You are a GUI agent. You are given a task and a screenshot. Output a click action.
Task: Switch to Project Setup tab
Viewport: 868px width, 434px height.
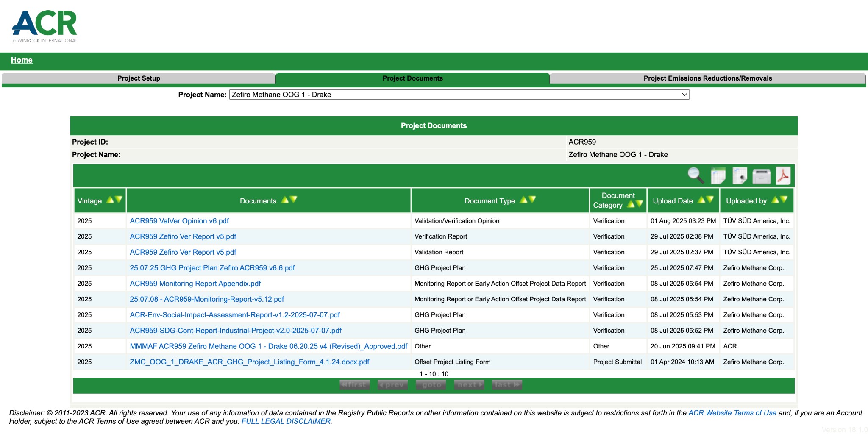[x=139, y=78]
